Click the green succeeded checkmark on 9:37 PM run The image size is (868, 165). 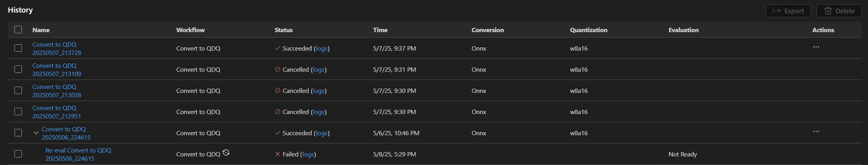[x=277, y=48]
